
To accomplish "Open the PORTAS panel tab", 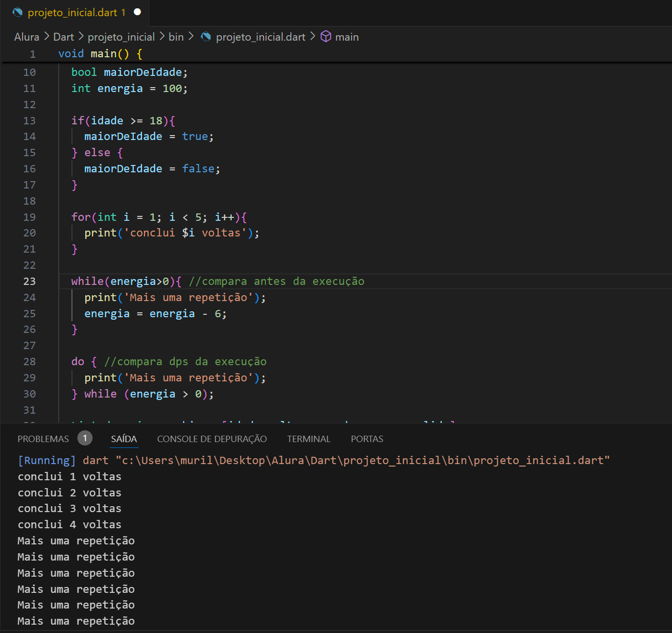I will pos(367,439).
